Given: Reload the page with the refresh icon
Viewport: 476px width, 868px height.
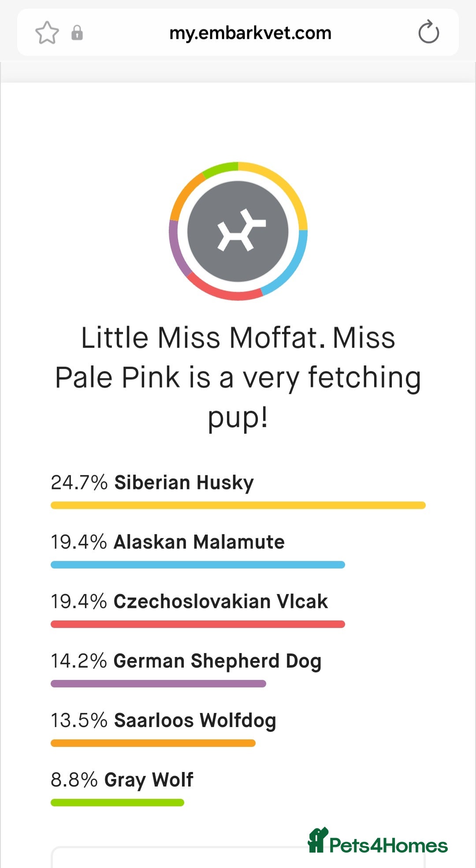Looking at the screenshot, I should pos(428,33).
